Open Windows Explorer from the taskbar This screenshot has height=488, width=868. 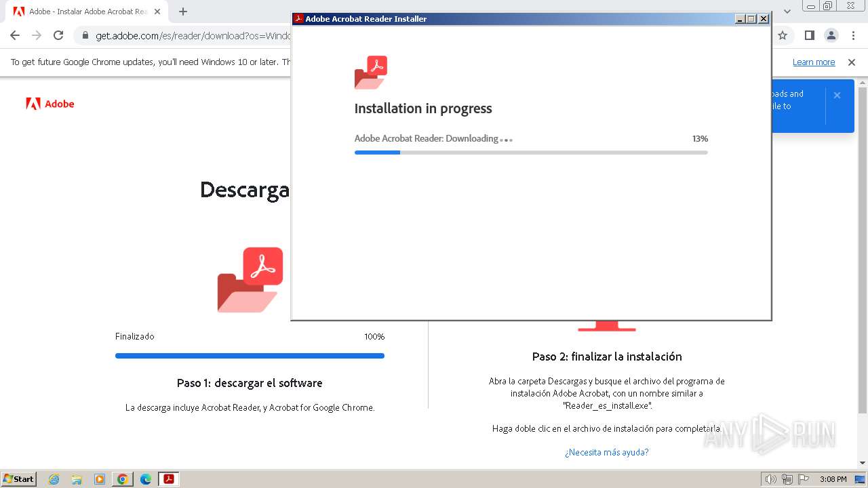[77, 479]
